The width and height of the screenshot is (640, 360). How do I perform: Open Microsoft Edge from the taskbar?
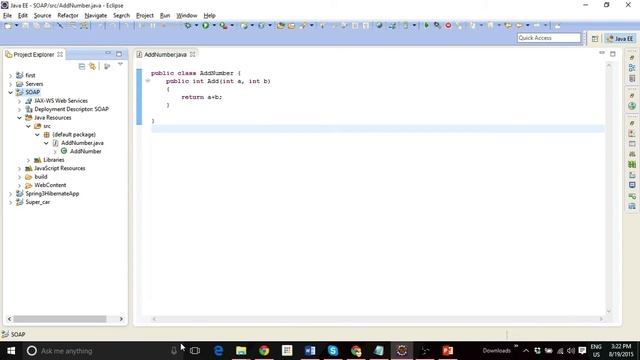coord(218,351)
